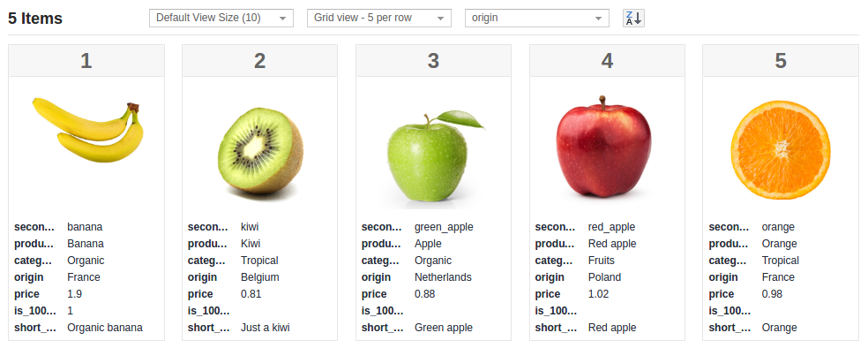The height and width of the screenshot is (348, 868).
Task: Open the origin sort field dropdown
Action: (x=537, y=18)
